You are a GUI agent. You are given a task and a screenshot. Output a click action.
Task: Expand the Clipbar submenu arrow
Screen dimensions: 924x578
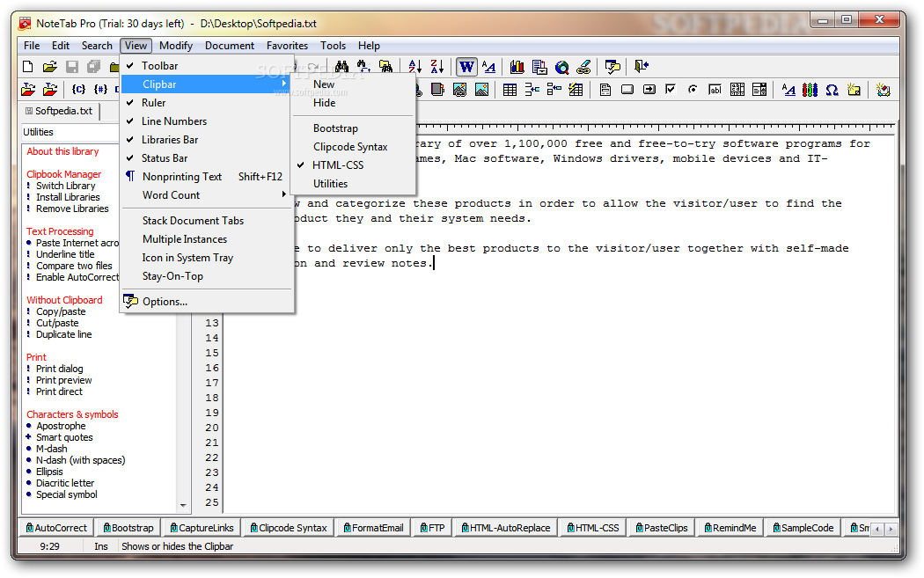pos(284,84)
